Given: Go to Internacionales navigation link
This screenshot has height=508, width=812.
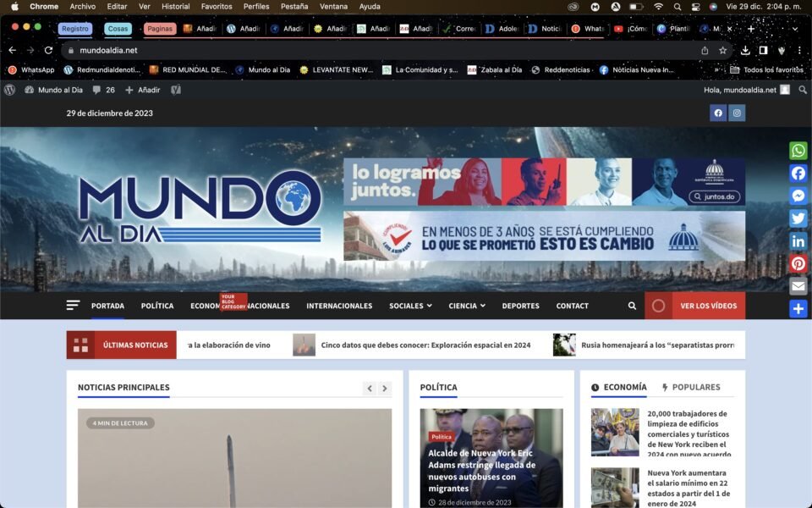Looking at the screenshot, I should click(x=339, y=306).
